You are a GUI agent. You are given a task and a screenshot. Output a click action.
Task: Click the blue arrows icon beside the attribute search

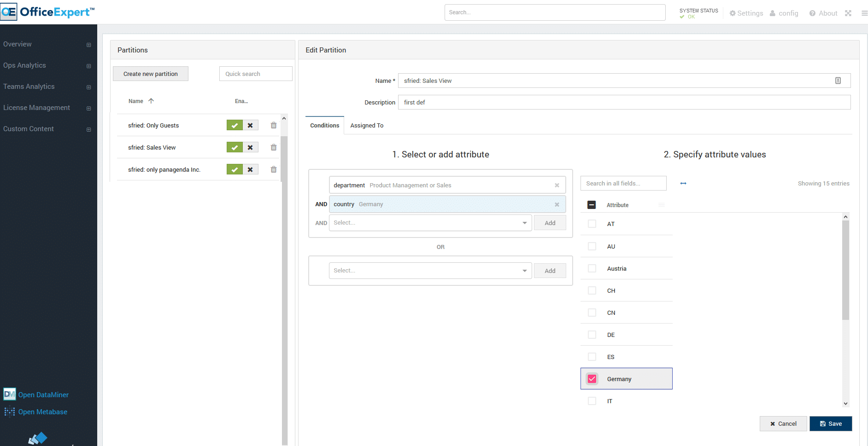click(683, 183)
